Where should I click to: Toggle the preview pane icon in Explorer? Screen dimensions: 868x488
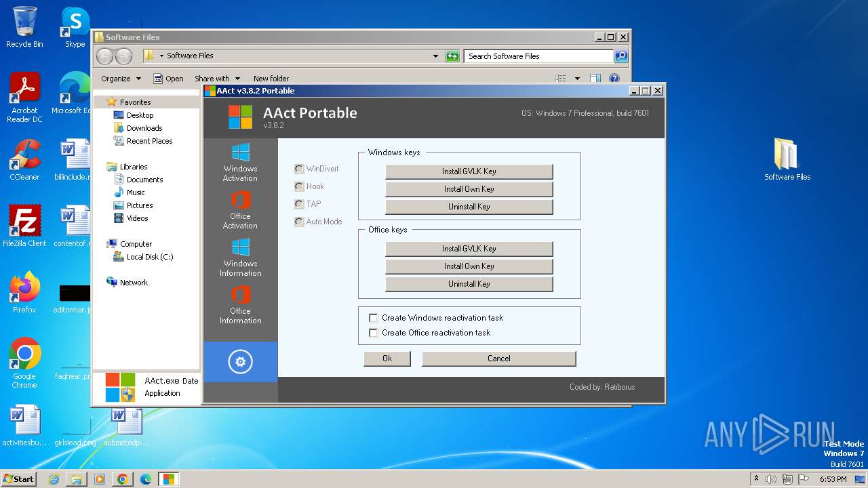point(595,79)
